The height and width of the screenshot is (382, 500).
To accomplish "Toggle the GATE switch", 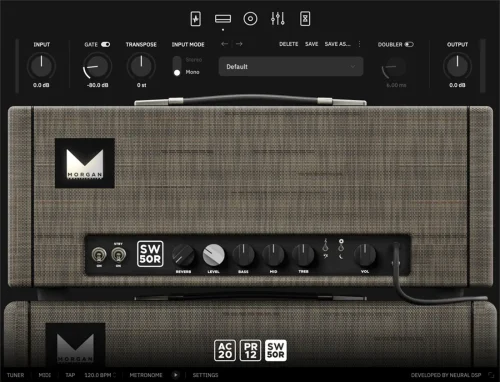I will pos(106,44).
